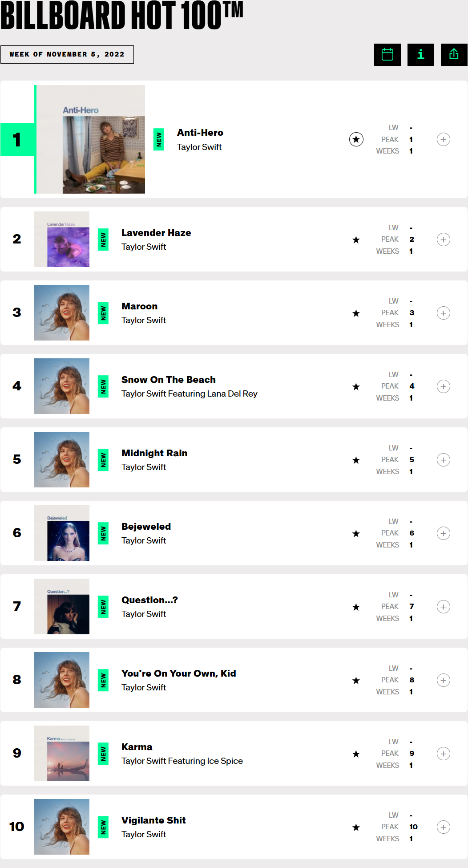Click the circled star icon for Anti-Hero
Screen dimensions: 468x868
pos(356,139)
